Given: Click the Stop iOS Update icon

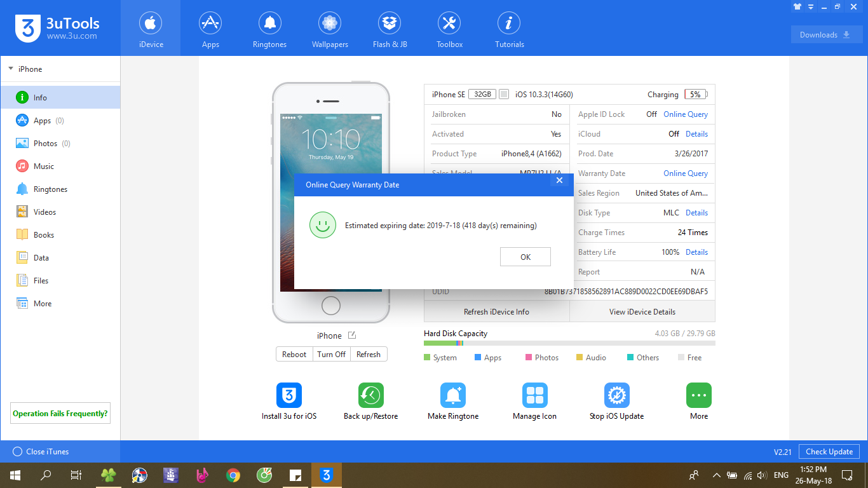Looking at the screenshot, I should pos(616,395).
